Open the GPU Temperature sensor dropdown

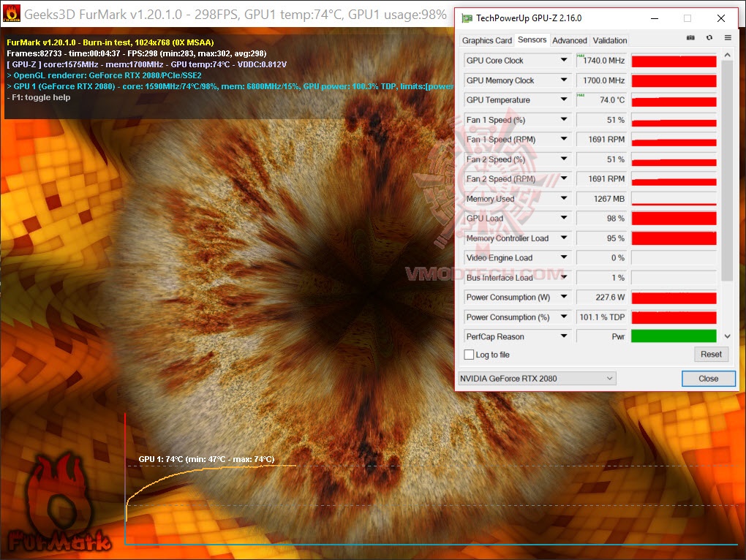click(563, 99)
